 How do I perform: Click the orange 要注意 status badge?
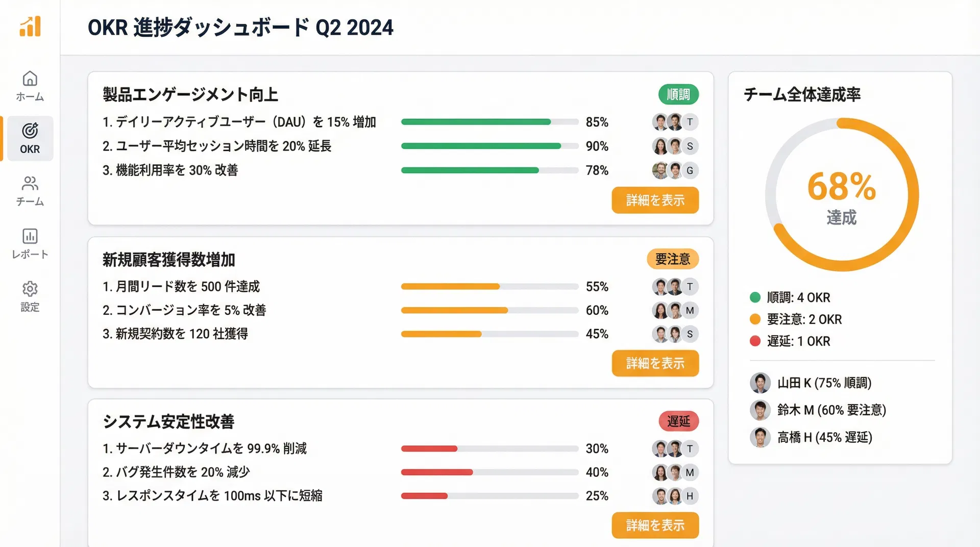(x=672, y=259)
